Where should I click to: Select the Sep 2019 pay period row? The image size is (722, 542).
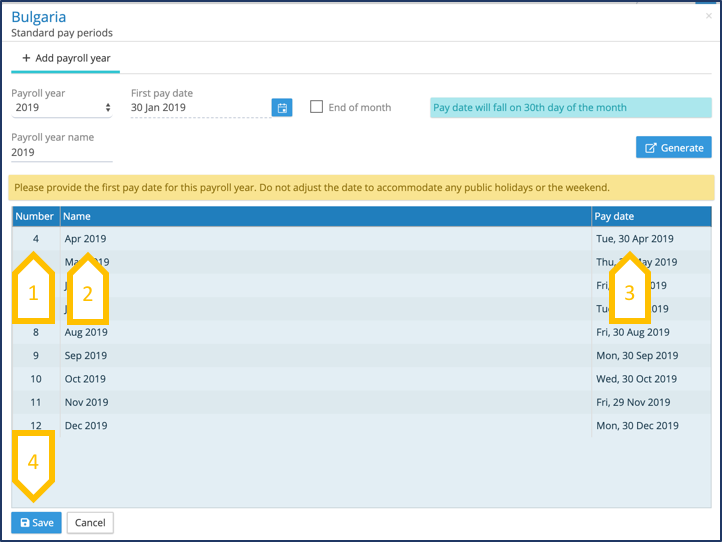(x=86, y=355)
